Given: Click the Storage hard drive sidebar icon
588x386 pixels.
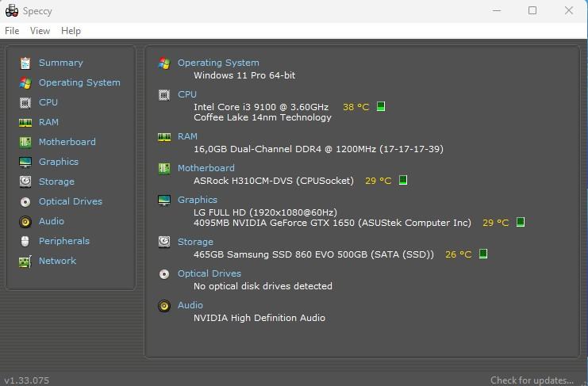Looking at the screenshot, I should 25,182.
